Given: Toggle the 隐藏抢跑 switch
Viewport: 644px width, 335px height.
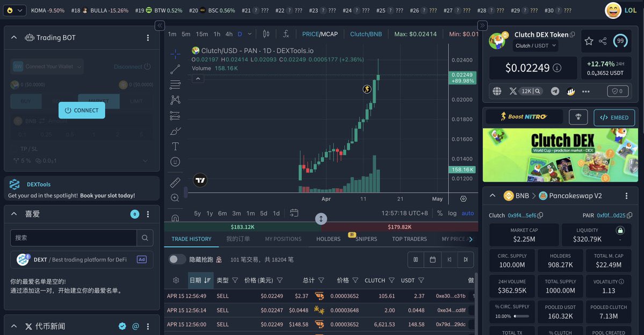Looking at the screenshot, I should 177,259.
